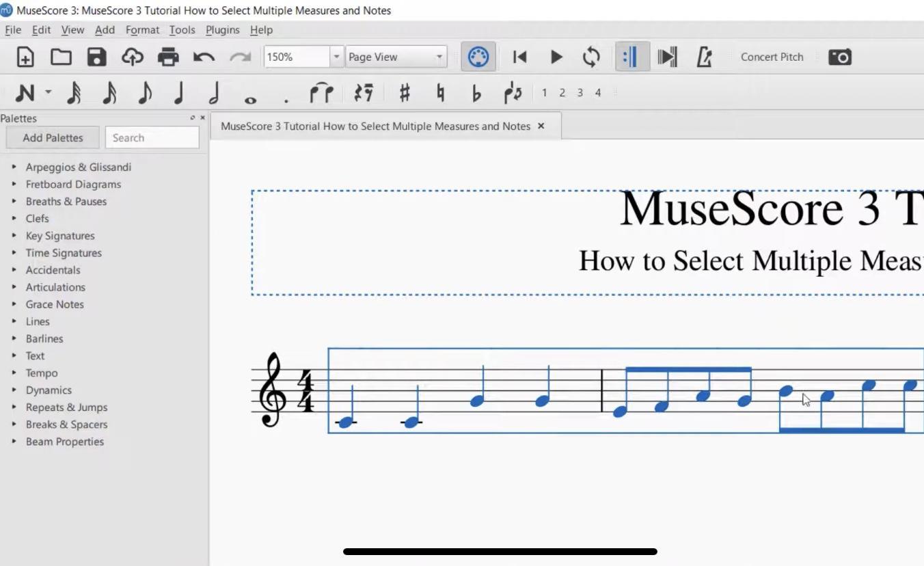Apply natural accidental

441,92
